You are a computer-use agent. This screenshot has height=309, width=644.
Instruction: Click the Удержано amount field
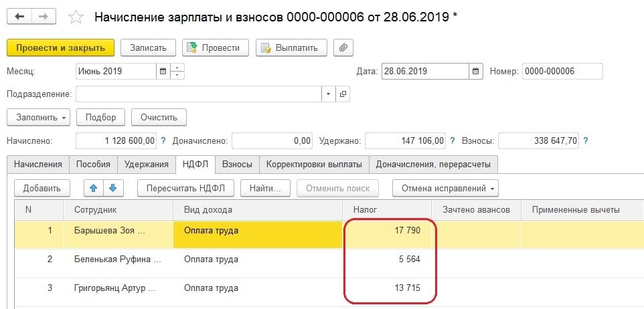click(x=406, y=140)
